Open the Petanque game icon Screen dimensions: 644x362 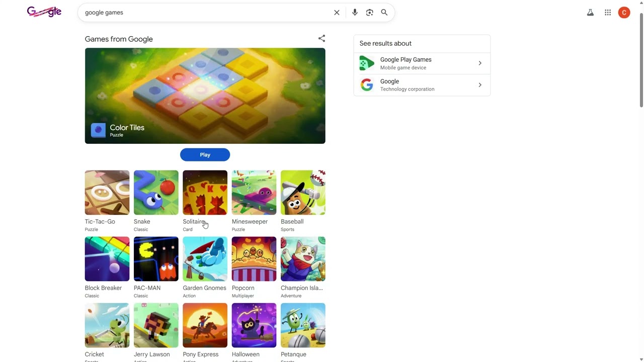click(x=303, y=325)
